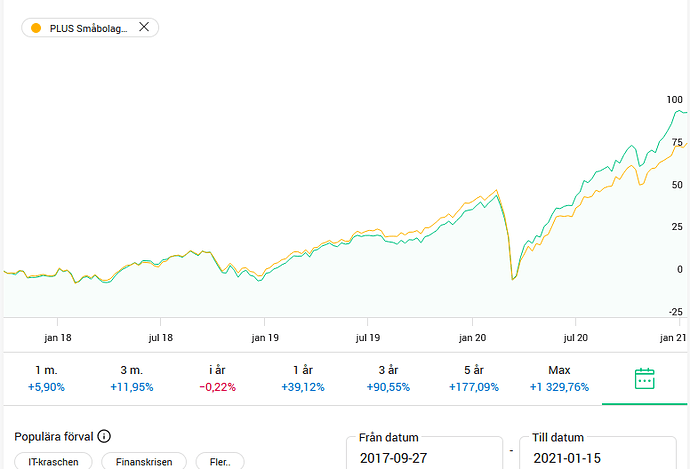The height and width of the screenshot is (469, 690).
Task: Click the orange dot on PLUS Småbolag chip
Action: click(x=36, y=28)
